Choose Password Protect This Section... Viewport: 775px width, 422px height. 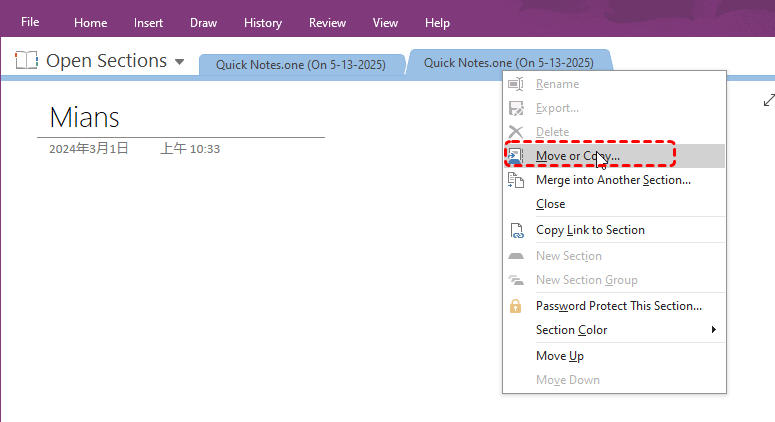click(x=614, y=306)
